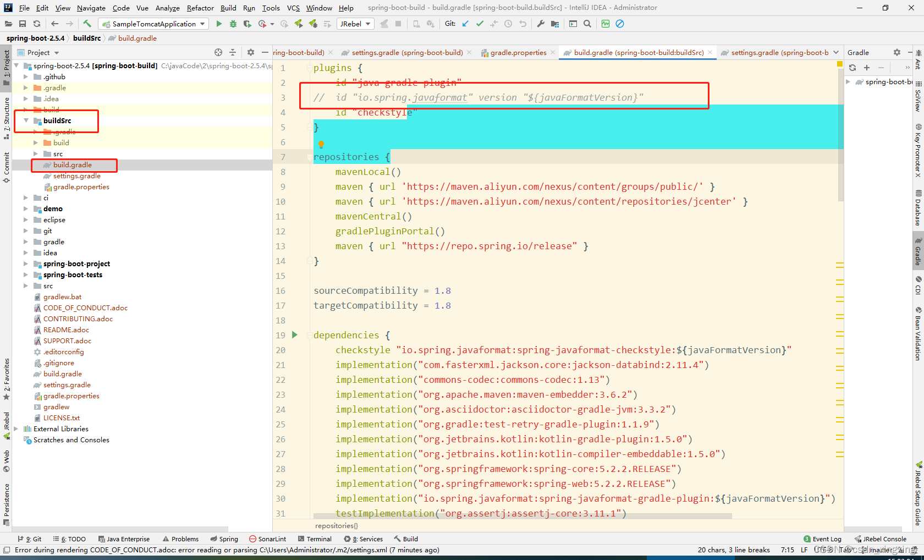Show Git history clock icon
This screenshot has height=560, width=924.
click(508, 24)
